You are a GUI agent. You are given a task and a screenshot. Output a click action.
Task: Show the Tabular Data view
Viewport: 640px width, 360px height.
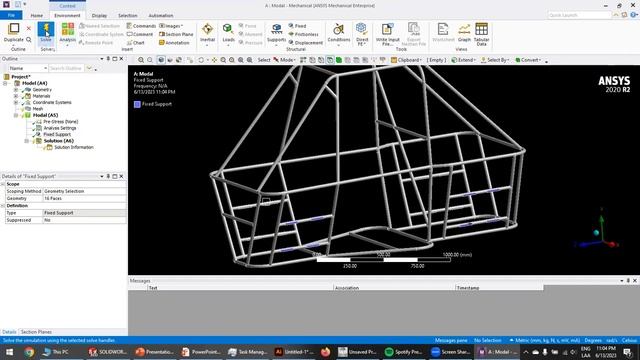482,33
